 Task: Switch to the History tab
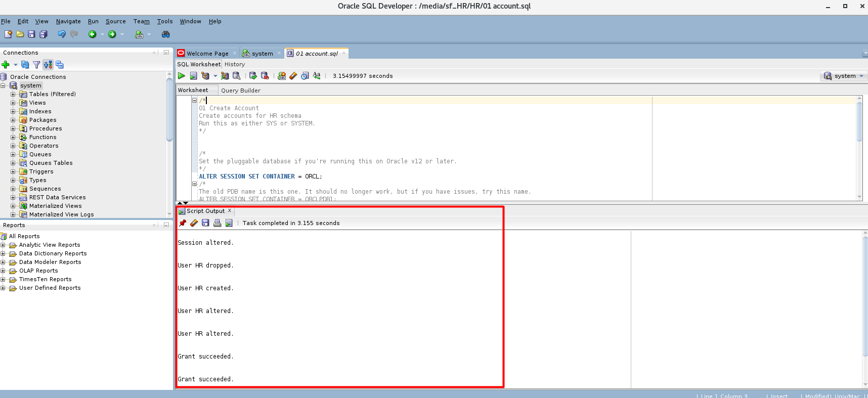[234, 64]
